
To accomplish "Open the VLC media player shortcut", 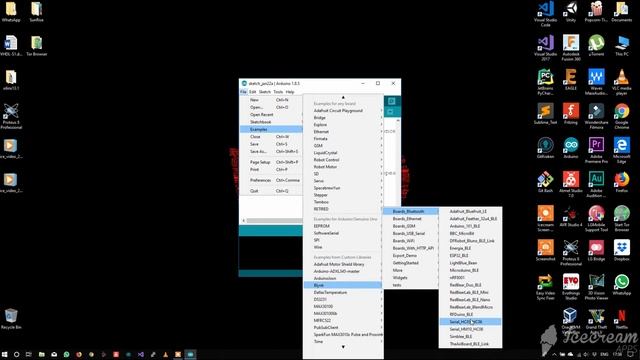I will 622,82.
